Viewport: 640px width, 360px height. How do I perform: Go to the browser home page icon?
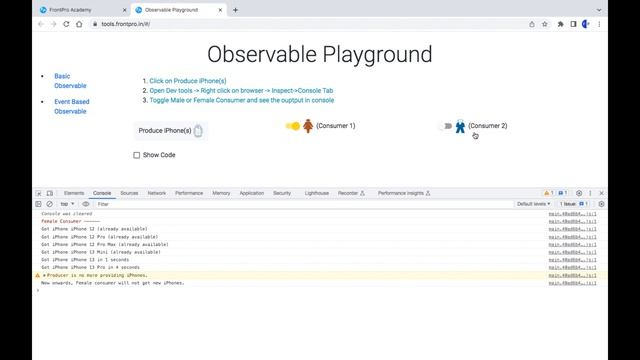tap(79, 24)
